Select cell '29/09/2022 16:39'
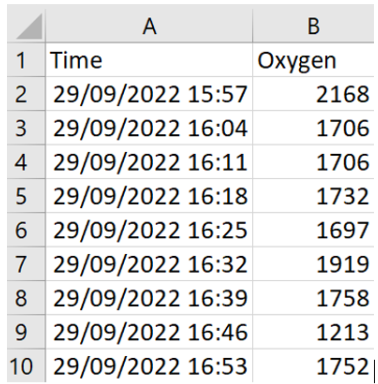Image resolution: width=378 pixels, height=384 pixels. coord(149,298)
